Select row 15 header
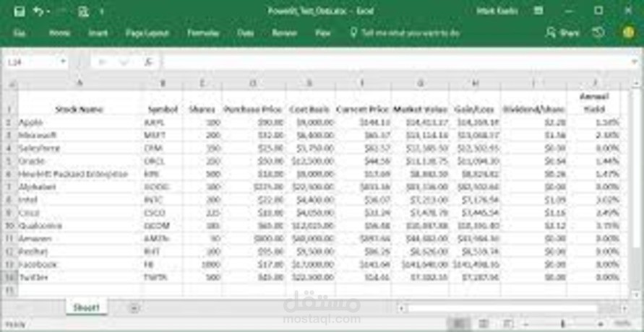 [10, 290]
